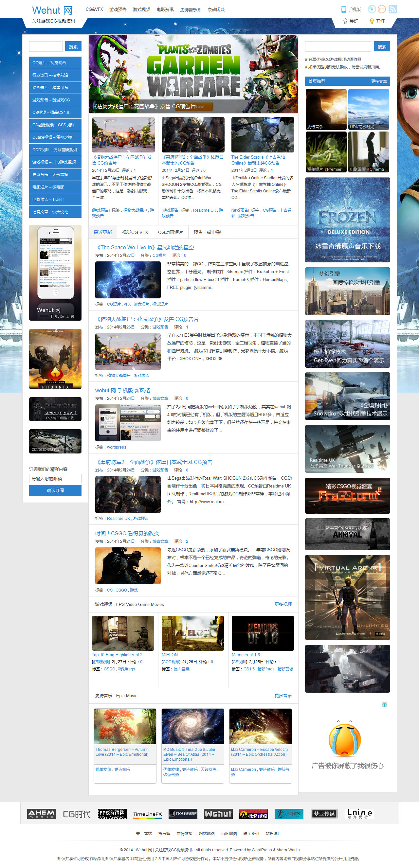419x868 pixels.
Task: Click the 站长统计 footer link
Action: point(273,833)
